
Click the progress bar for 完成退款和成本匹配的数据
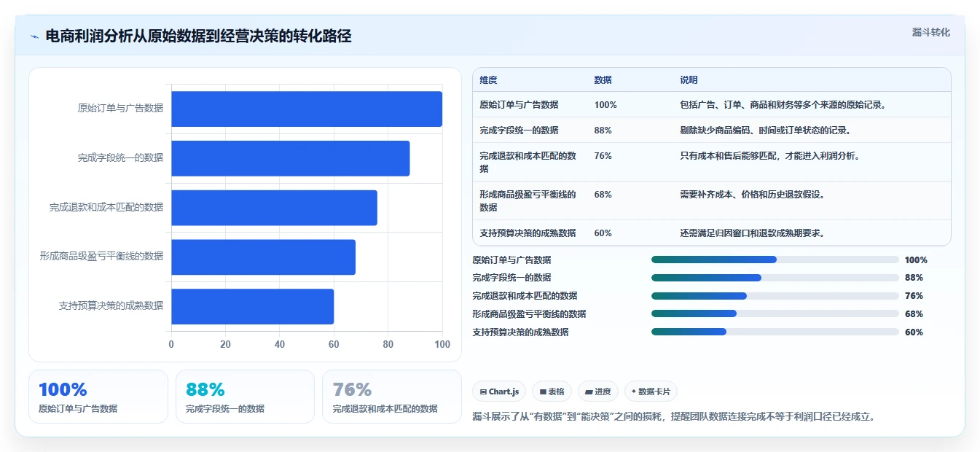tap(775, 296)
